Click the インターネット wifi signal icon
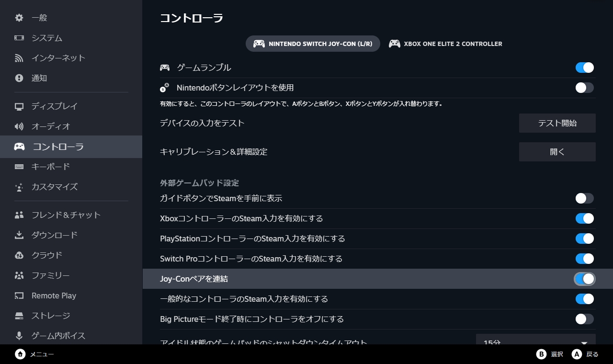Viewport: 613px width, 364px height. (x=19, y=58)
